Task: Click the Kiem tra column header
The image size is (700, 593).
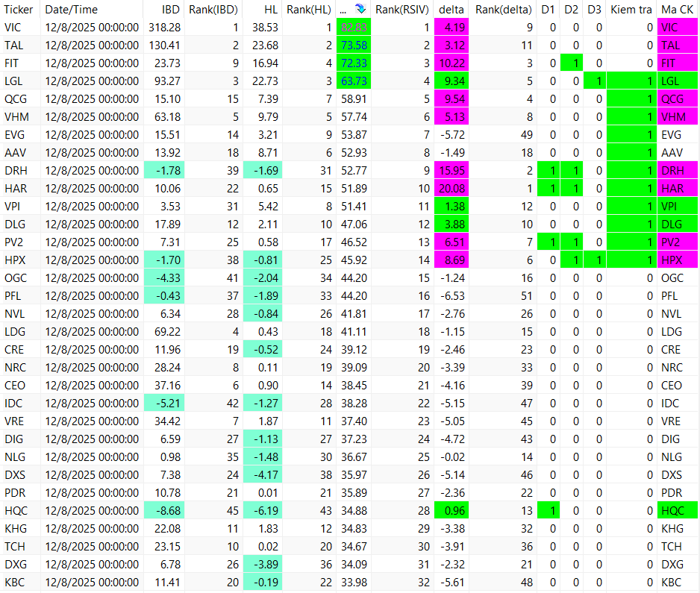Action: tap(631, 10)
